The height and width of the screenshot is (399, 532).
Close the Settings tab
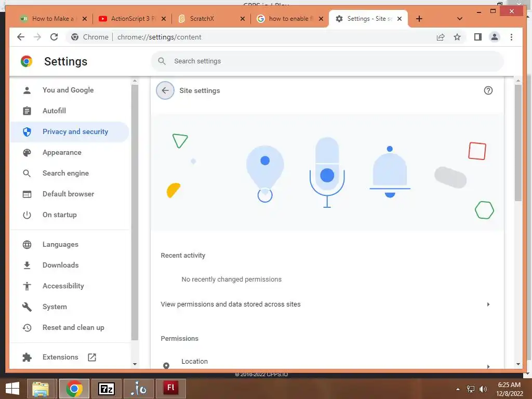pos(400,19)
